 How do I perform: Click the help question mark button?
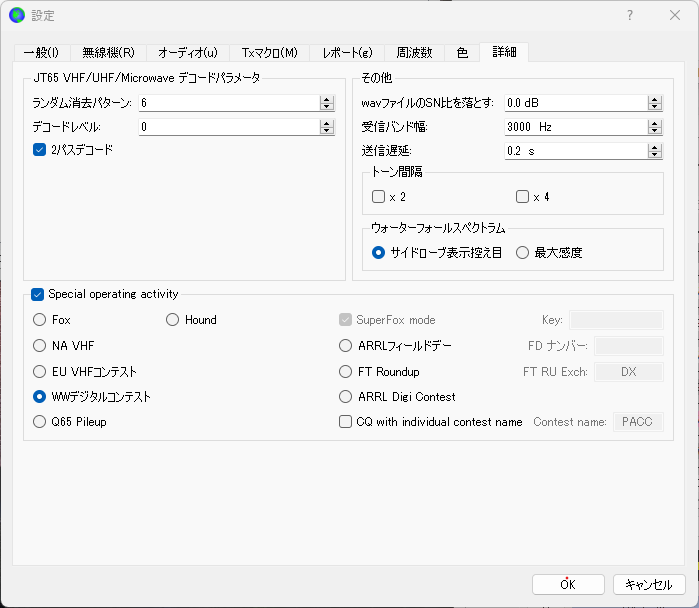629,15
